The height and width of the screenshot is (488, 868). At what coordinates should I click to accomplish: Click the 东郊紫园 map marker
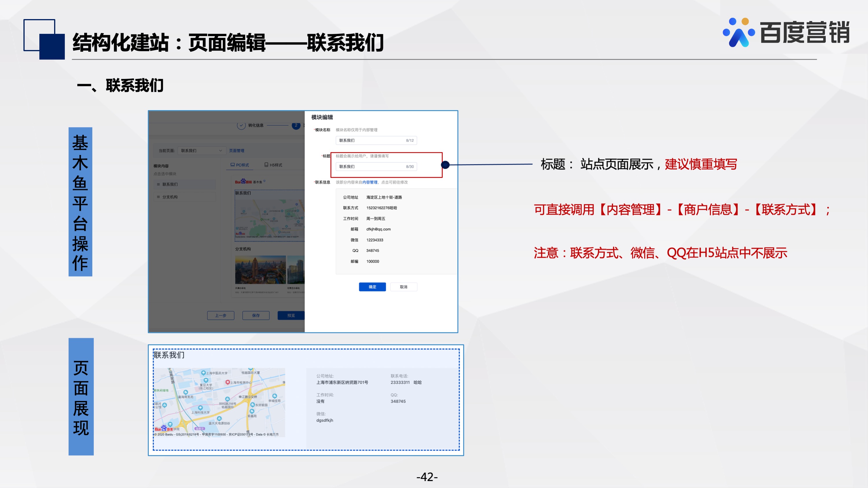[x=252, y=405]
